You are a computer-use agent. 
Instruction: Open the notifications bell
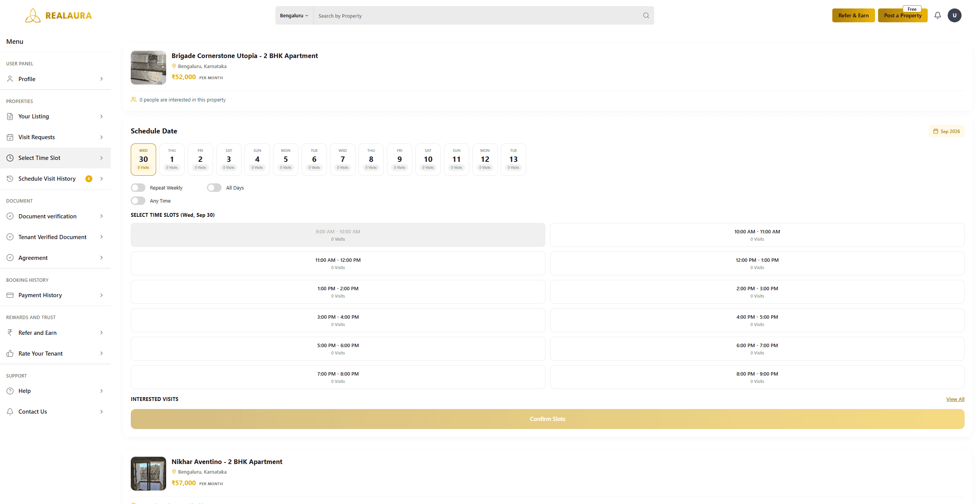pos(938,15)
